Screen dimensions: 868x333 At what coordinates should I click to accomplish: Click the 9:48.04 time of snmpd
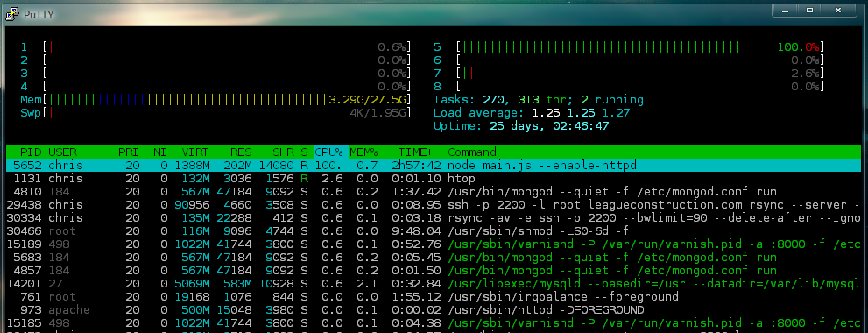point(416,231)
